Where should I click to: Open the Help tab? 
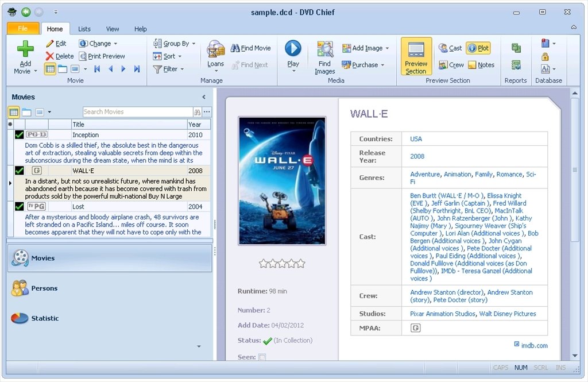click(x=140, y=29)
